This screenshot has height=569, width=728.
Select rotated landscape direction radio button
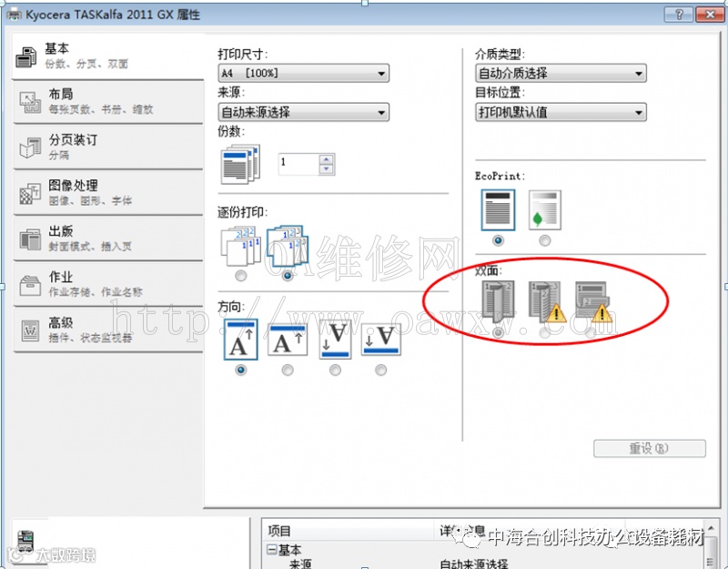380,370
